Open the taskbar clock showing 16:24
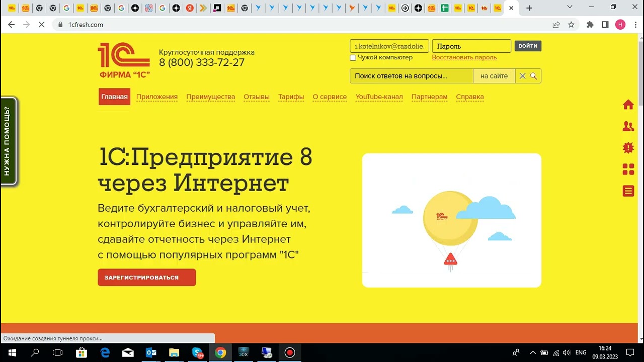Screen dimensions: 644x362 pos(605,352)
